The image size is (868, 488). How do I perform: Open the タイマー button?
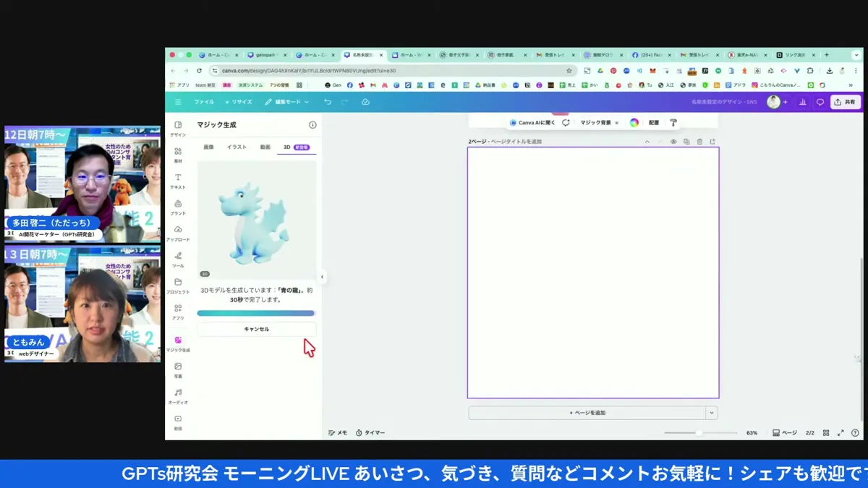pos(370,433)
